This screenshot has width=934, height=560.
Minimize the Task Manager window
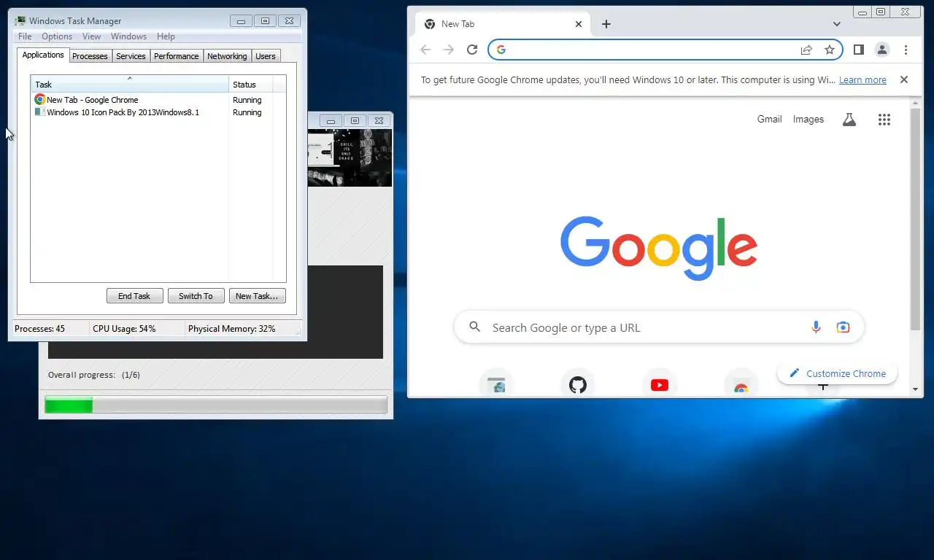241,21
